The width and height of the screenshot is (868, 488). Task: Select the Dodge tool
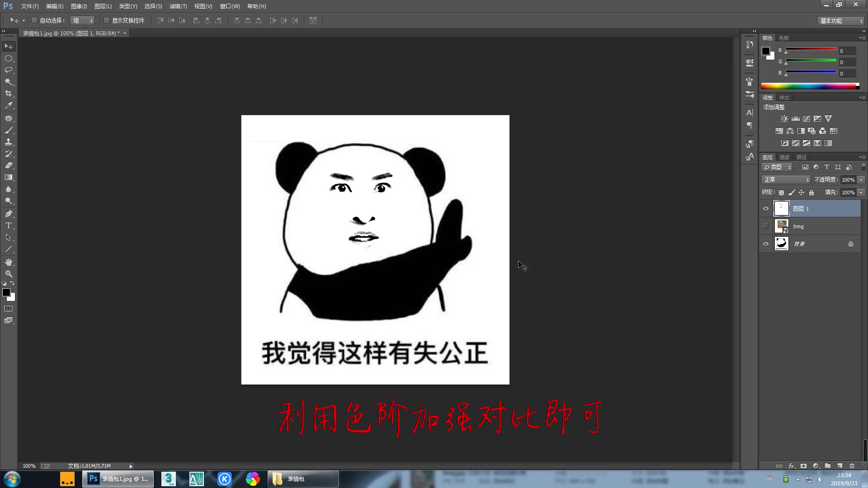pos(9,201)
